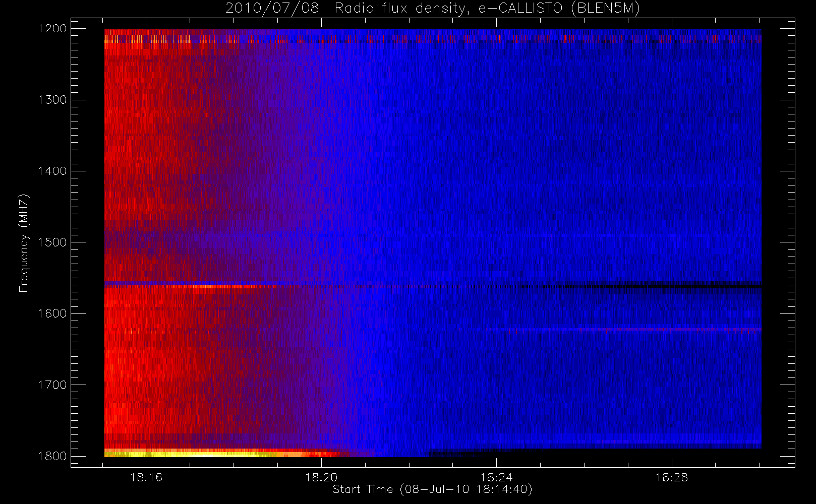Click the 1200 frequency tick label
Screen dimensions: 816x504
(52, 29)
